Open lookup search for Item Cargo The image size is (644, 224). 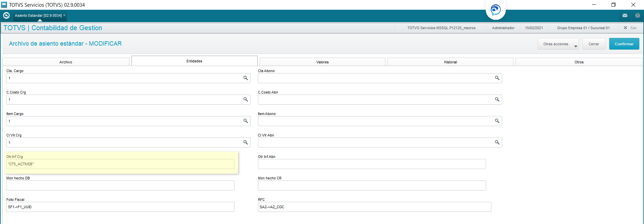pos(246,121)
